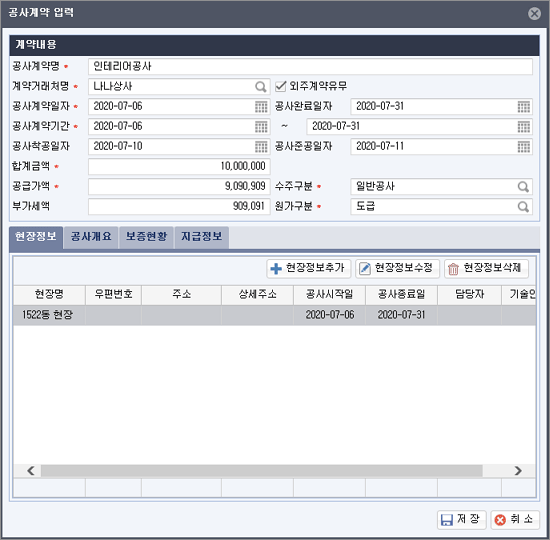Open calendar icon for 공사계약일자
The width and height of the screenshot is (550, 540).
[x=261, y=107]
